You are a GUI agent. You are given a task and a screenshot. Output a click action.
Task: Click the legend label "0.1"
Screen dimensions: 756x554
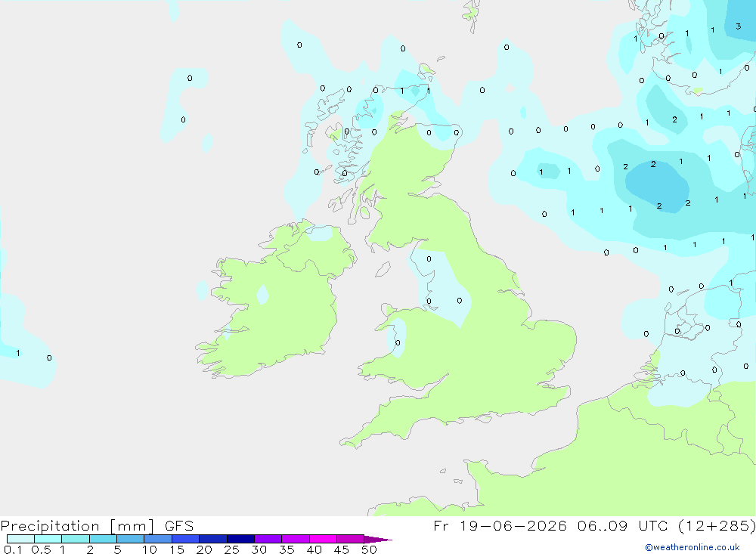coord(13,549)
